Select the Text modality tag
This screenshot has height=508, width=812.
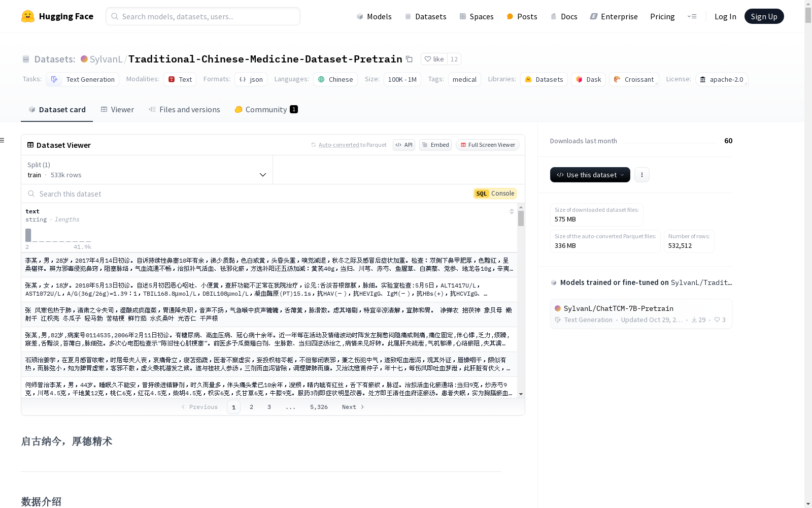180,79
